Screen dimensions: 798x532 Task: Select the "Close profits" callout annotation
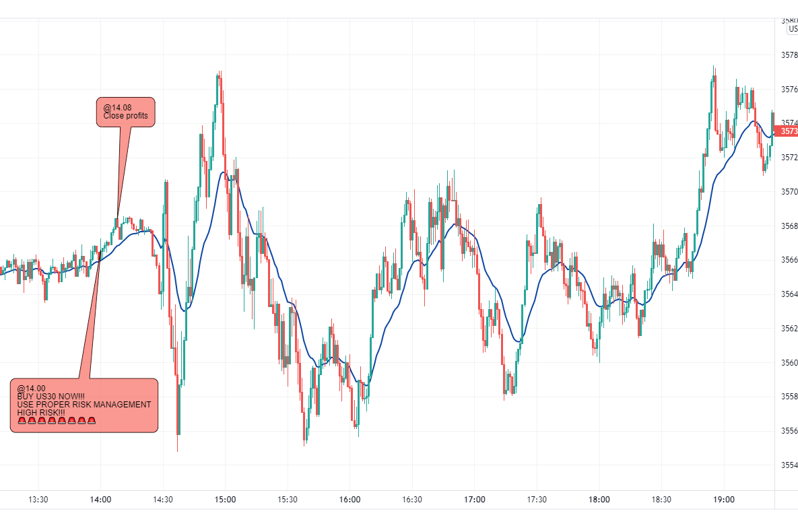coord(126,112)
